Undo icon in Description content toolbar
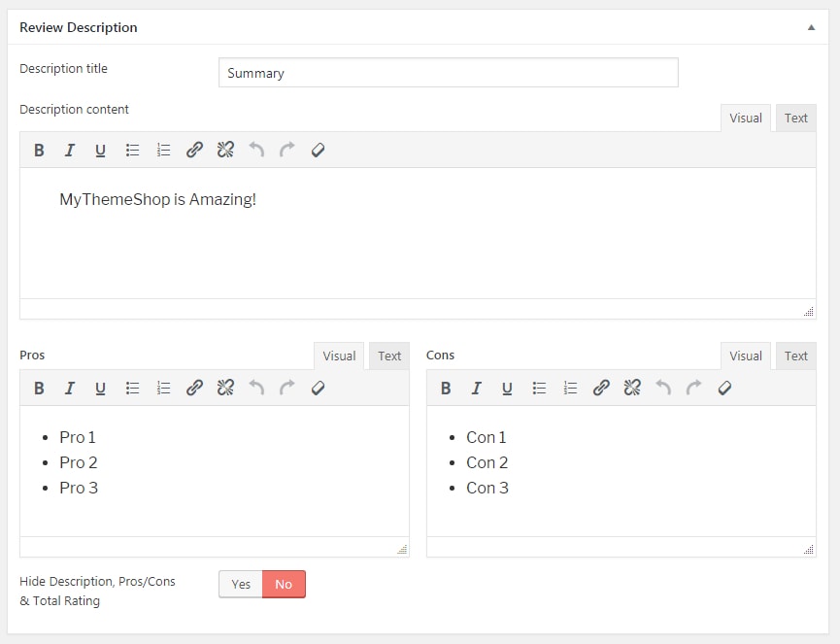 pyautogui.click(x=256, y=150)
